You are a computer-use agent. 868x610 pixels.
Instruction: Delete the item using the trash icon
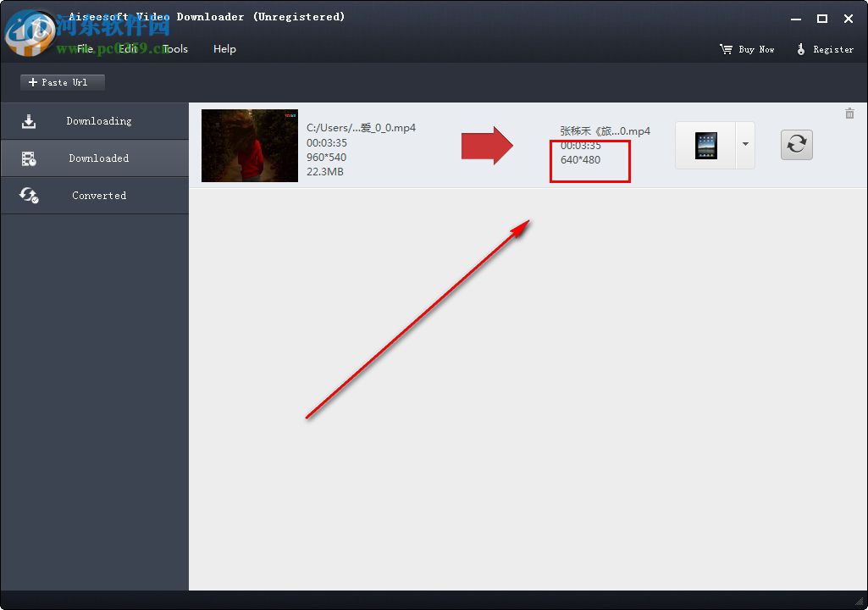(x=849, y=113)
